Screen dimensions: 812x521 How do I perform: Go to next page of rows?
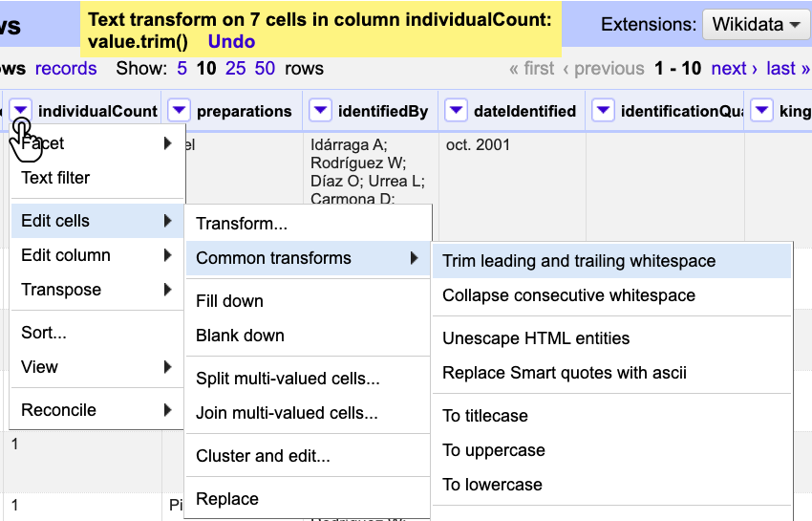(735, 69)
